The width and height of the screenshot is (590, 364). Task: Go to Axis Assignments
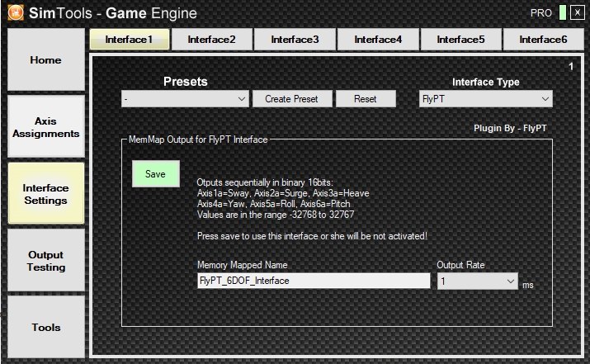point(46,127)
